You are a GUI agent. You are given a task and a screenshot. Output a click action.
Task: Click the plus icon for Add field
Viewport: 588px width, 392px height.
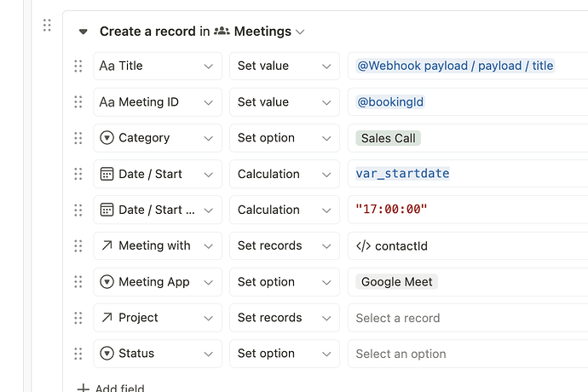click(84, 389)
